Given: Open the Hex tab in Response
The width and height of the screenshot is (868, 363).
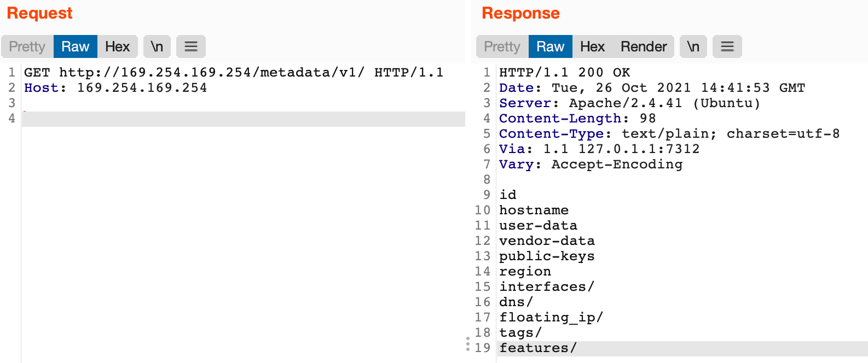Looking at the screenshot, I should [592, 46].
